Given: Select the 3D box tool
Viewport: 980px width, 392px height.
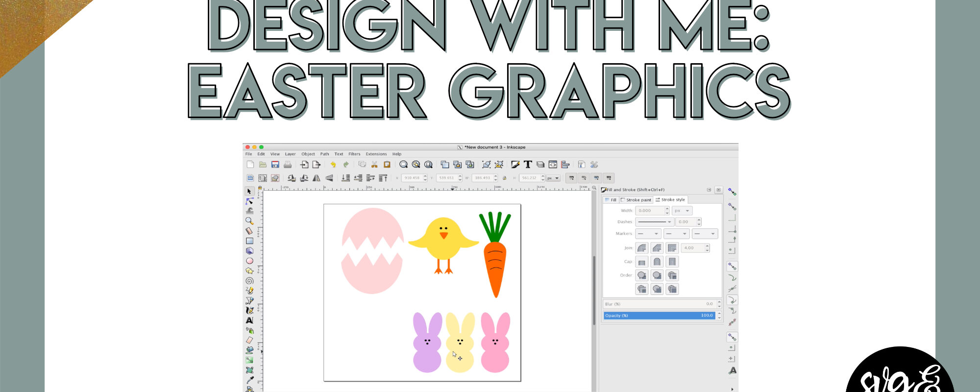Looking at the screenshot, I should (x=249, y=250).
